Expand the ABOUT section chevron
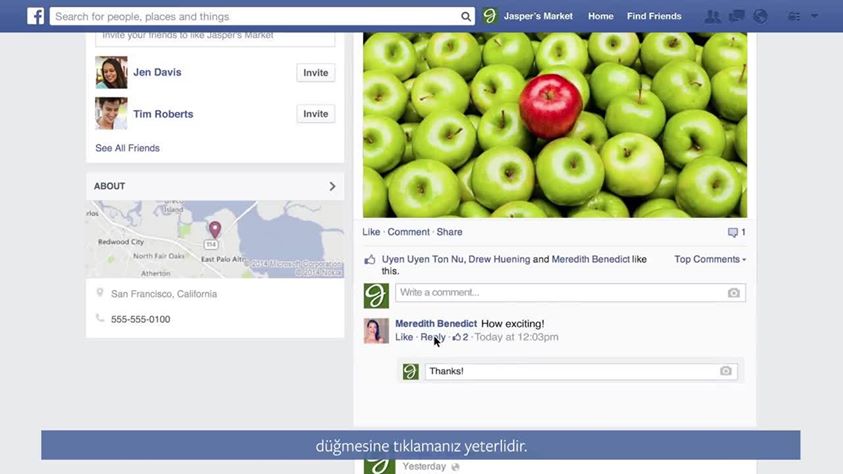843x474 pixels. click(x=332, y=186)
